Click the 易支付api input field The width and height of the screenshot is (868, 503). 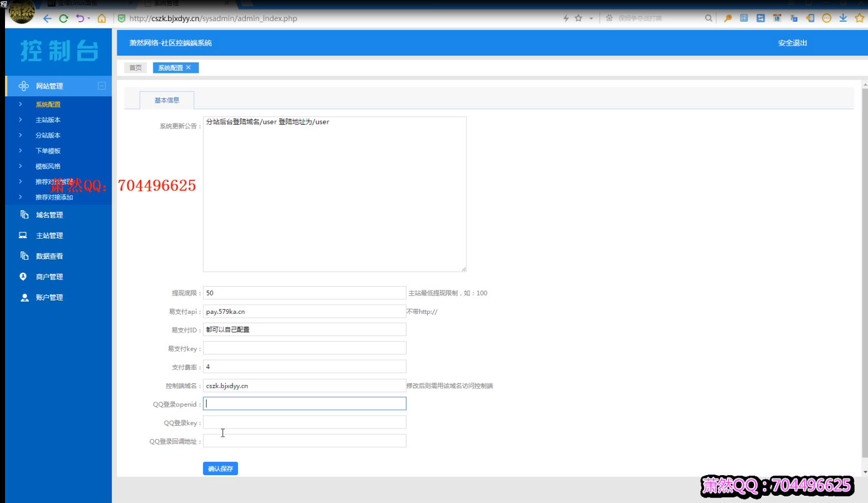click(x=304, y=312)
